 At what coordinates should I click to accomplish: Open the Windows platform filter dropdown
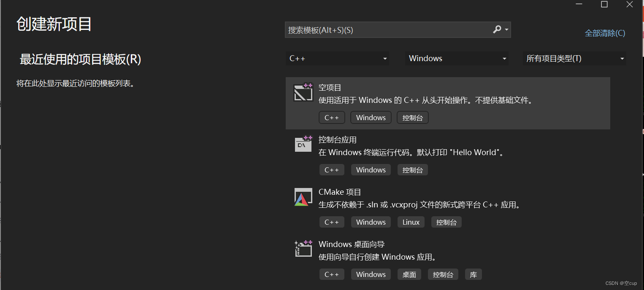pos(457,59)
